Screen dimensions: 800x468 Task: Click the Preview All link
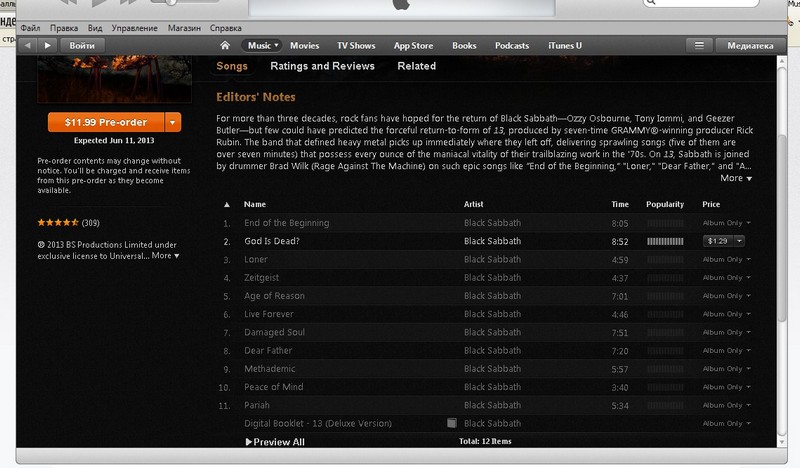pos(279,442)
